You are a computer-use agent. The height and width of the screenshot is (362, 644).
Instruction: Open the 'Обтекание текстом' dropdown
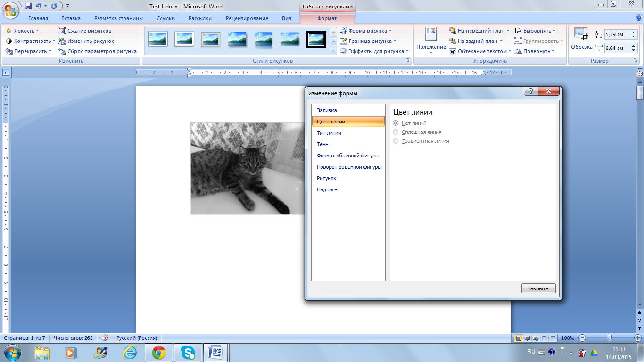481,51
